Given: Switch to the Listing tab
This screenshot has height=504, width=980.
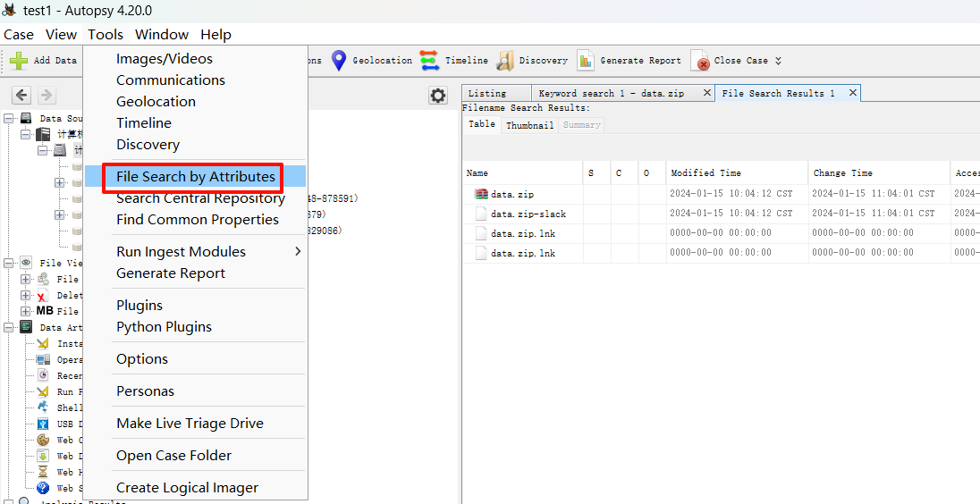Looking at the screenshot, I should (x=497, y=93).
